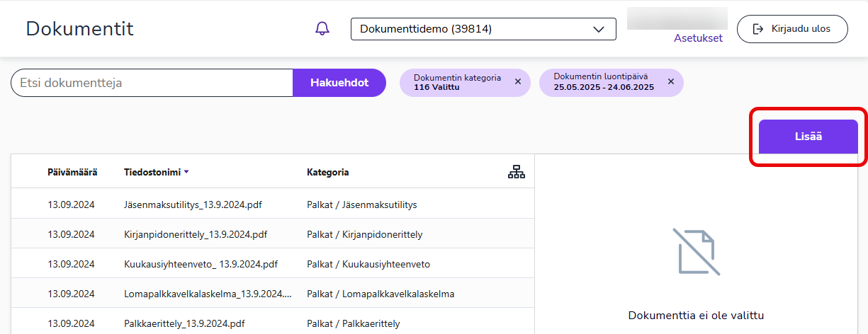Click the logout arrow icon
Image resolution: width=868 pixels, height=334 pixels.
[758, 29]
